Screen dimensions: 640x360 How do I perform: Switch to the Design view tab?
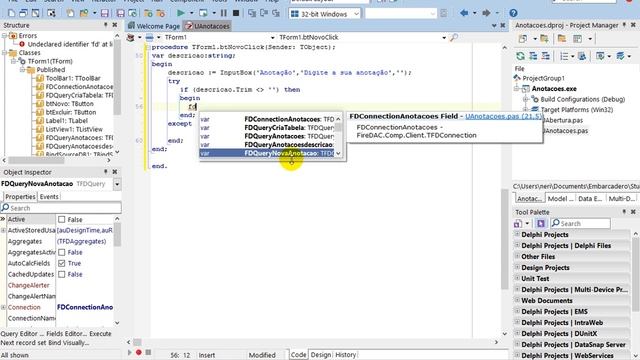point(321,355)
